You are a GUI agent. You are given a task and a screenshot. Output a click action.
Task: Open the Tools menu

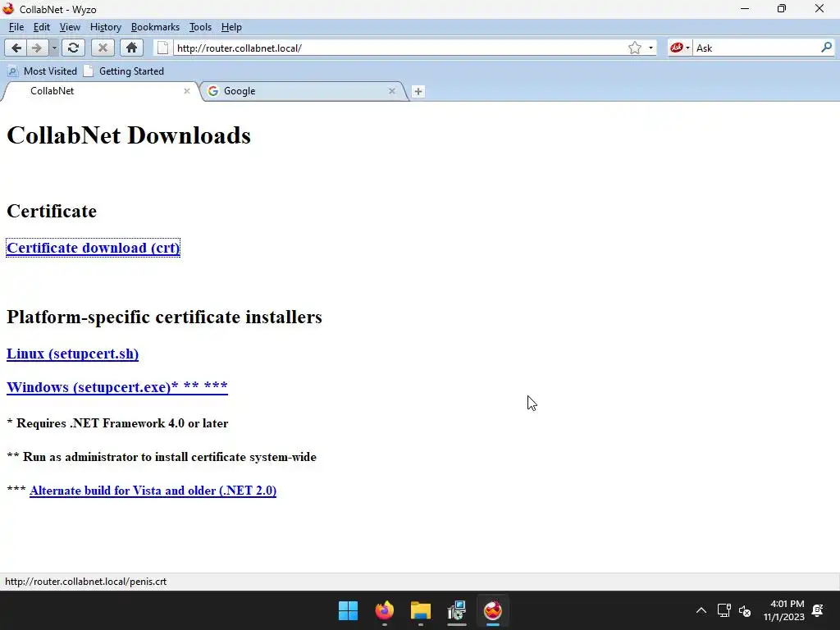[x=200, y=27]
